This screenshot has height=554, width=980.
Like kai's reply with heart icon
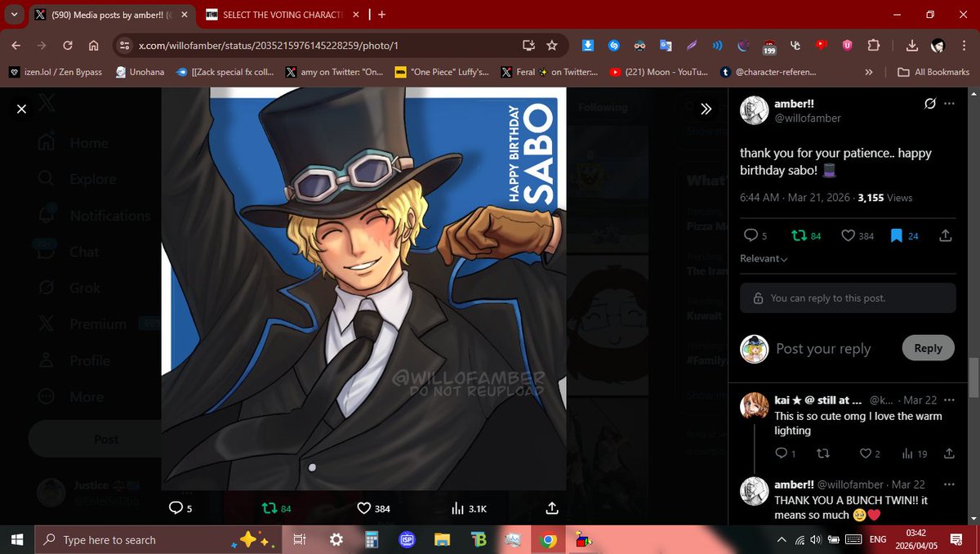865,453
